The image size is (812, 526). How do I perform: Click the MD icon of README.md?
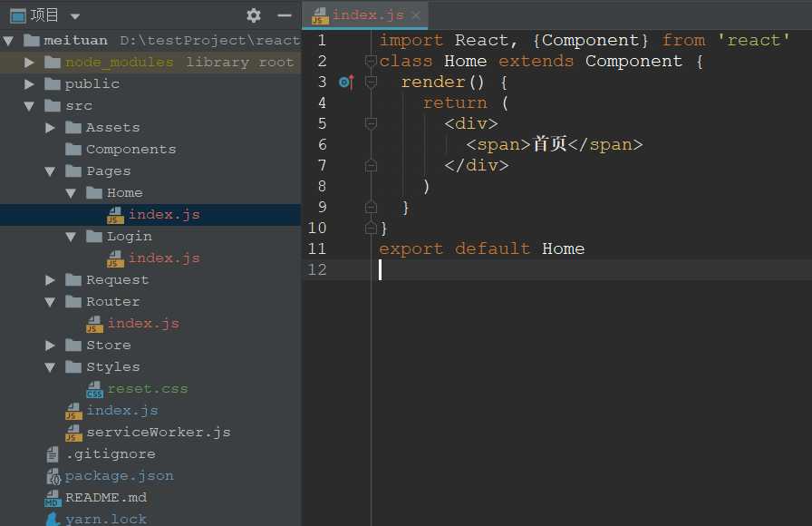(53, 499)
